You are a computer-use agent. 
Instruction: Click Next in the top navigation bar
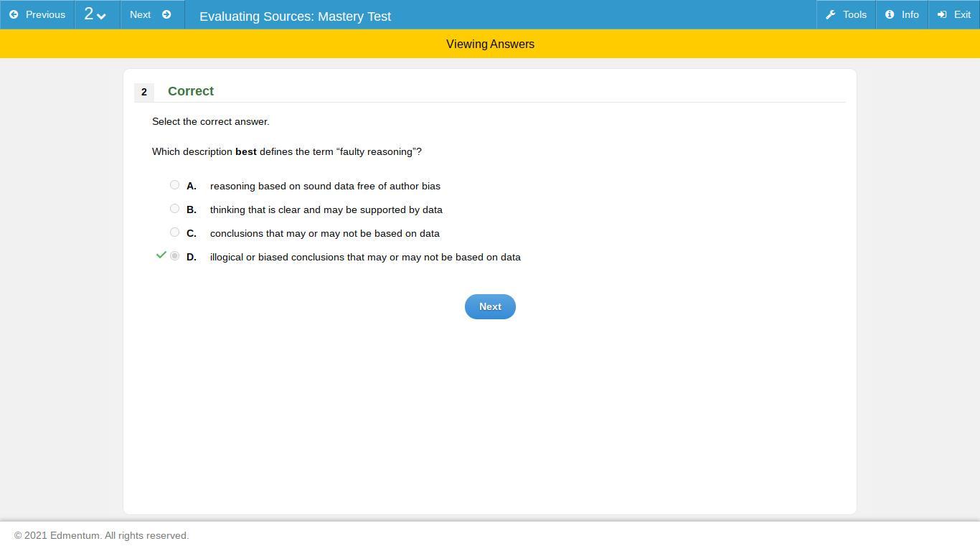[x=151, y=14]
